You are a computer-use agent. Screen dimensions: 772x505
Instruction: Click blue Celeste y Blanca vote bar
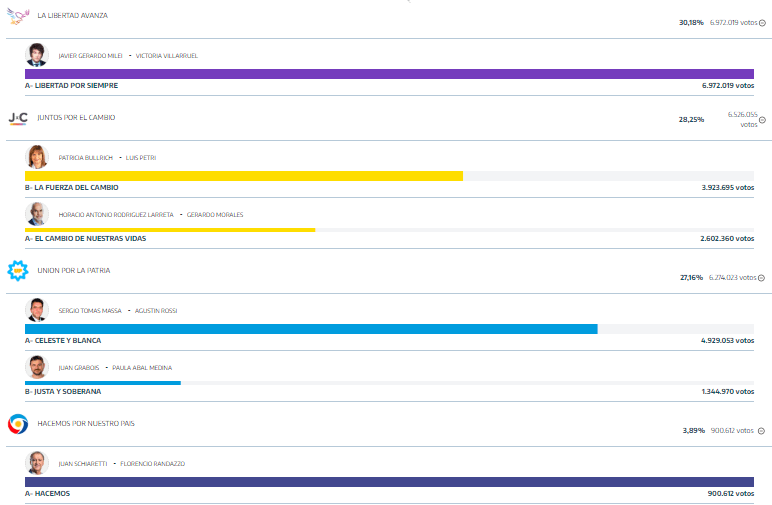point(310,329)
